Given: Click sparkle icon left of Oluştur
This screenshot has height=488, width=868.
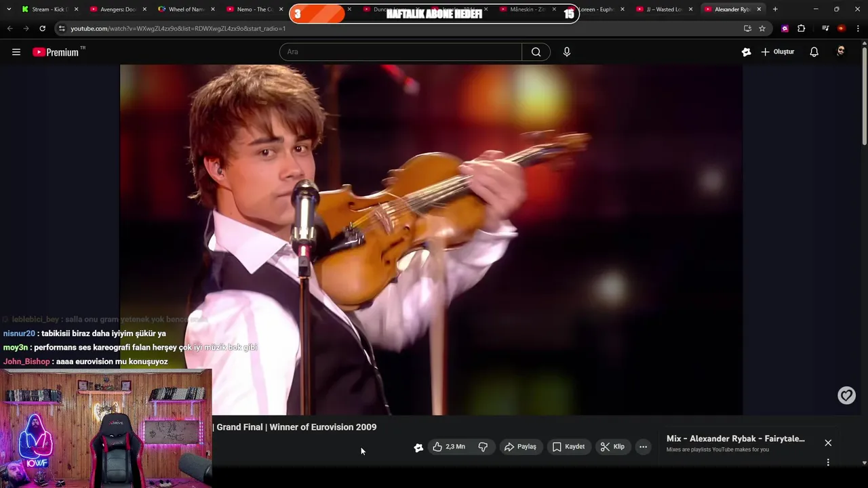Looking at the screenshot, I should (x=747, y=52).
